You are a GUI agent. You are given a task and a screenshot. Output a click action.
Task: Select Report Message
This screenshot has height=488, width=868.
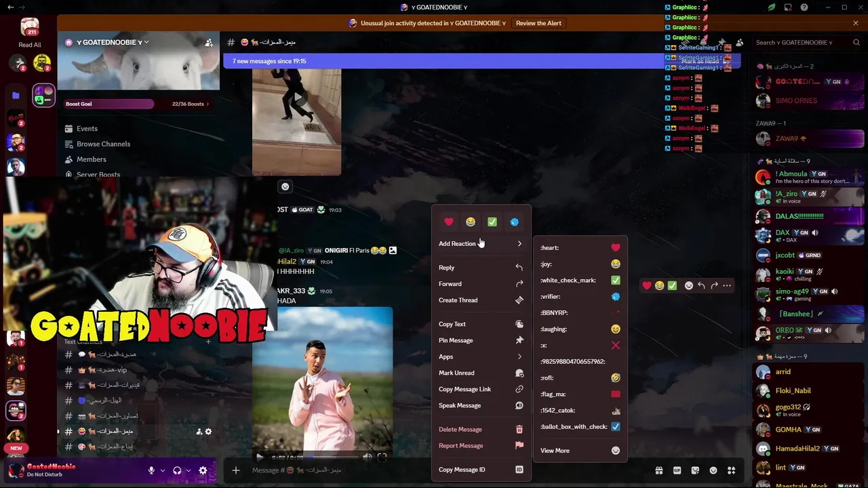tap(481, 445)
